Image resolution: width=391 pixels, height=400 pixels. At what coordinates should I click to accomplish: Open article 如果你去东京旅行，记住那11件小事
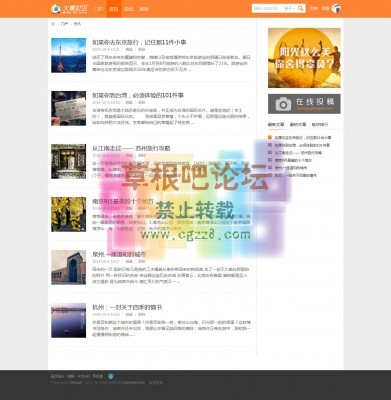tap(139, 42)
